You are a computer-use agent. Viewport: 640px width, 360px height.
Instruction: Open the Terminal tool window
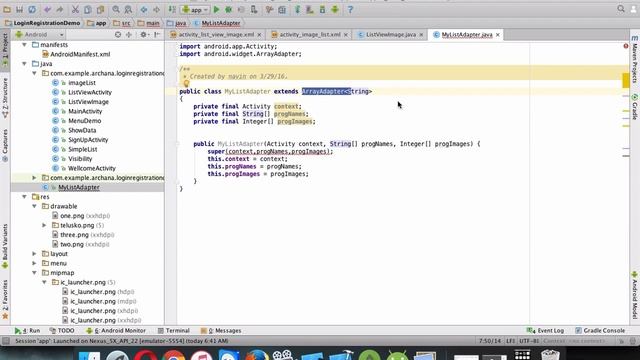tap(173, 331)
